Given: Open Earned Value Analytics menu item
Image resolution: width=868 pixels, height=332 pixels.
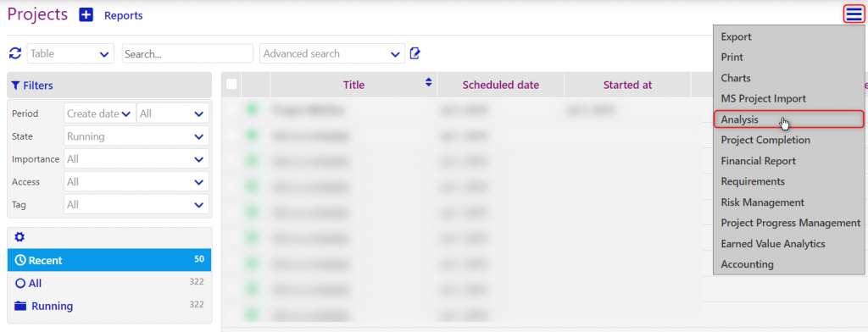Looking at the screenshot, I should pos(788,243).
